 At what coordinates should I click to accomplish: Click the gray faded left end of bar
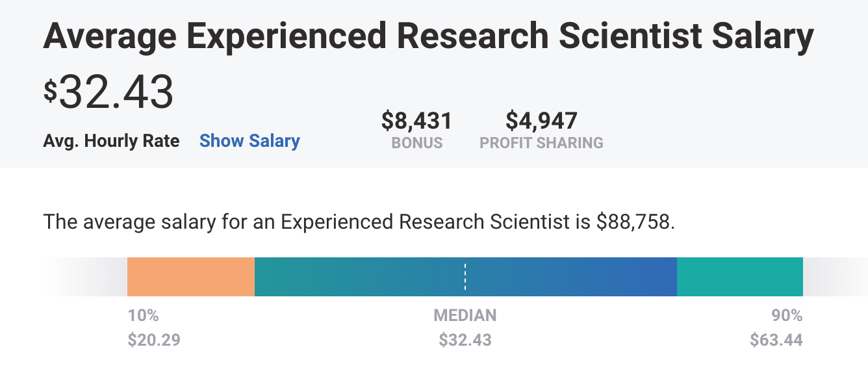[88, 277]
